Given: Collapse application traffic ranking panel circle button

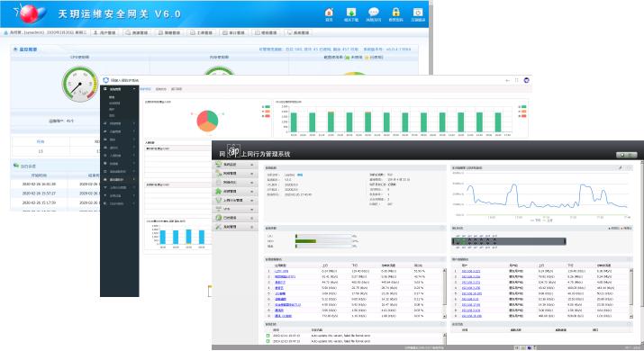Looking at the screenshot, I should coord(442,259).
